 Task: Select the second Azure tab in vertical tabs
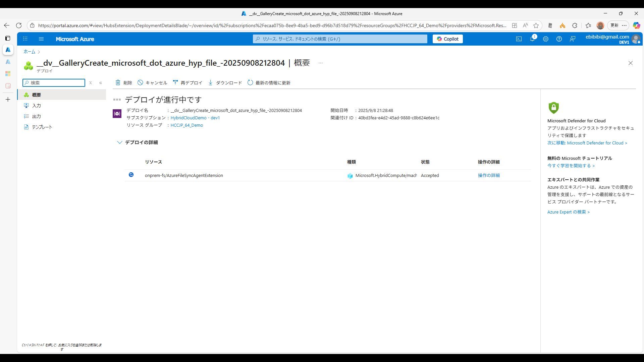[8, 62]
